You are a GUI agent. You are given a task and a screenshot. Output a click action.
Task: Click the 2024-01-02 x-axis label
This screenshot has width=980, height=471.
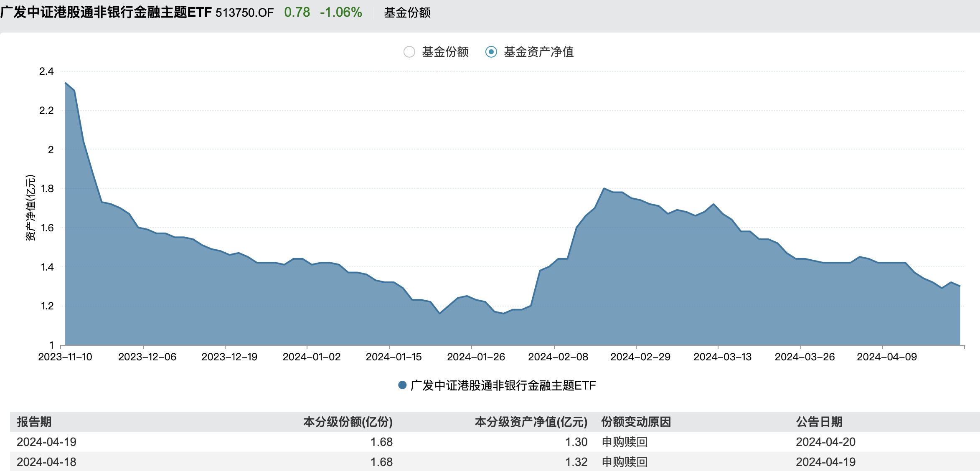pos(312,357)
